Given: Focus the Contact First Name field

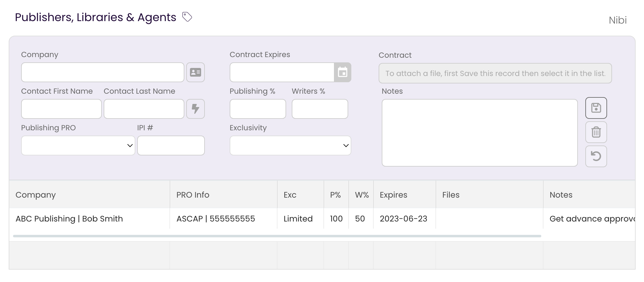Looking at the screenshot, I should pos(61,109).
